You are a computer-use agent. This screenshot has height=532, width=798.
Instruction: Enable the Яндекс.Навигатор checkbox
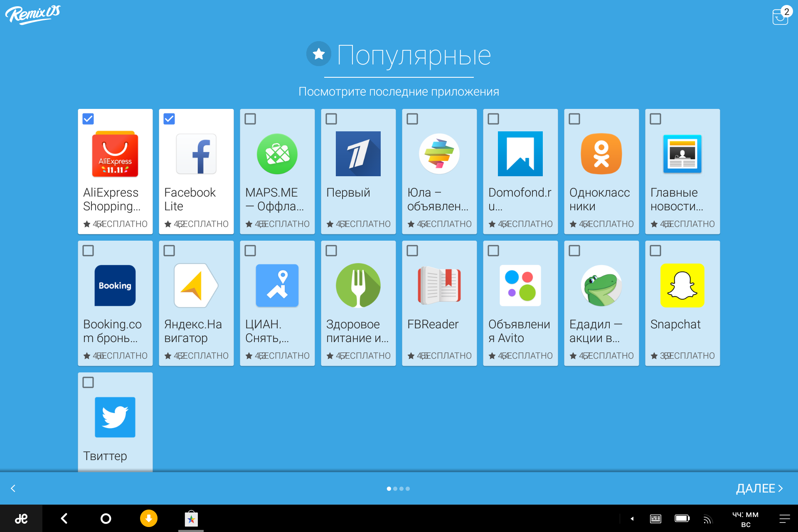(x=169, y=251)
